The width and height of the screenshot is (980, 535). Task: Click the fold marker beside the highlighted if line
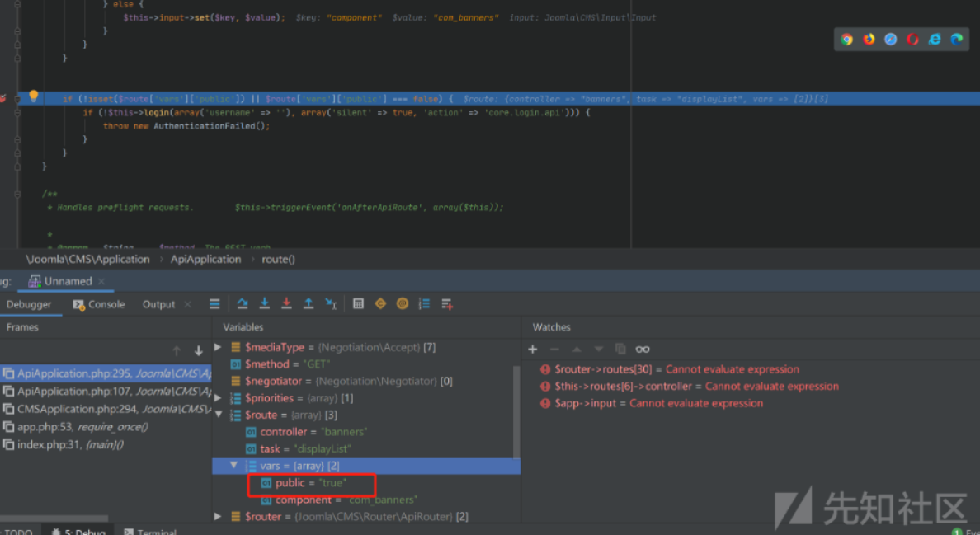point(17,99)
